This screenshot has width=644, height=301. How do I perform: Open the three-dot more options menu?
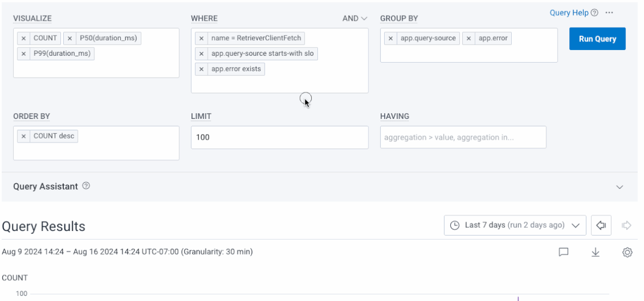tap(609, 13)
